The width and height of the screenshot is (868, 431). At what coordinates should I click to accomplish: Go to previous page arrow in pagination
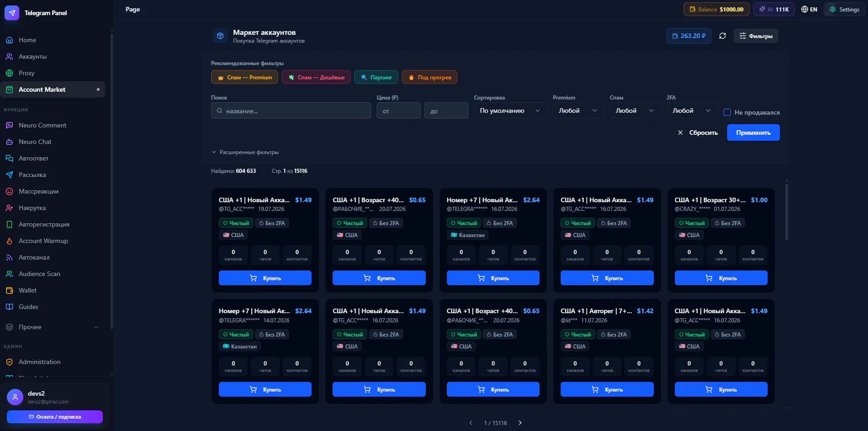[x=471, y=423]
